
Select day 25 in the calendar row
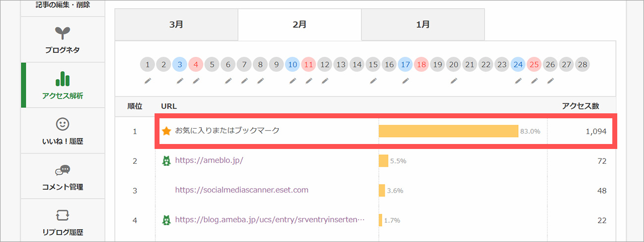point(534,64)
